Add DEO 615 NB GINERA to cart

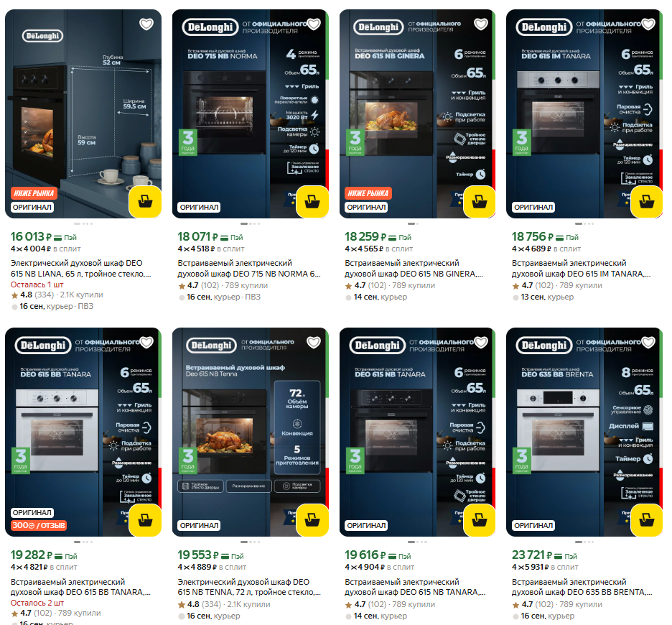click(480, 202)
